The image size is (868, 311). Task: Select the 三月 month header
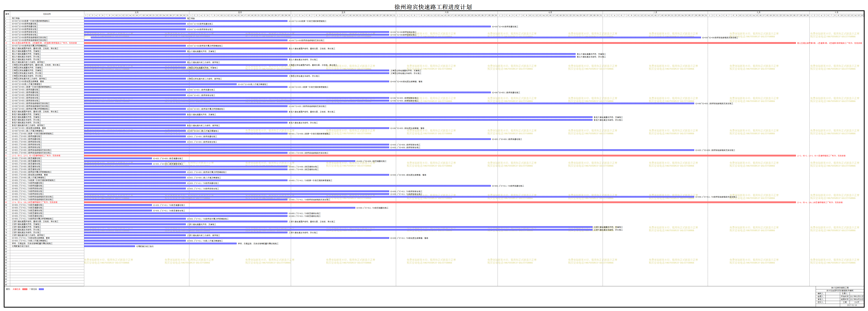click(137, 12)
